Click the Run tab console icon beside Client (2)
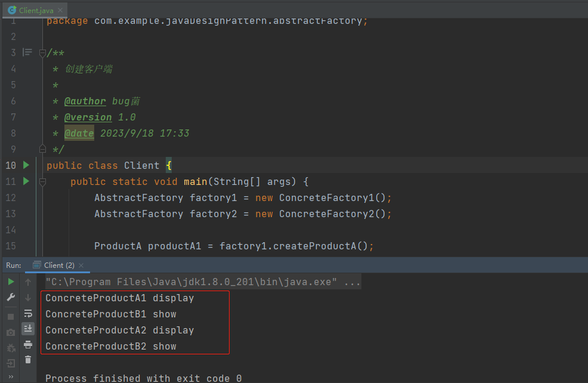Screen dimensions: 588x383 [x=37, y=265]
